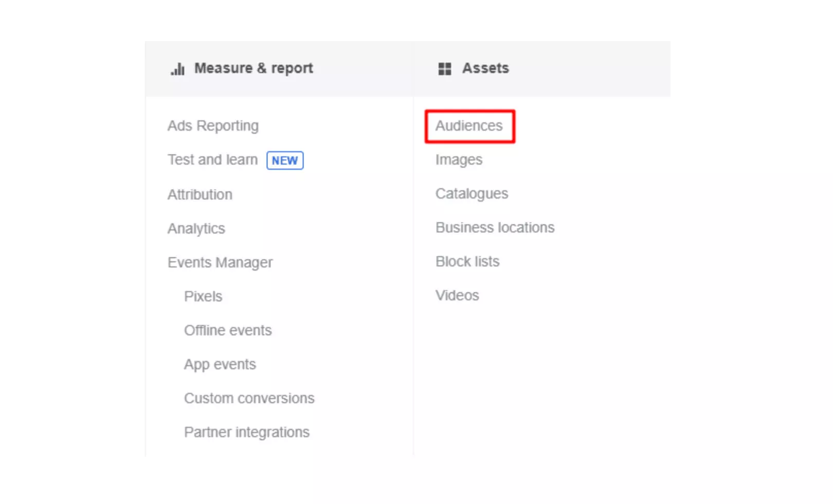The width and height of the screenshot is (833, 504).
Task: Click the Measure & report heading
Action: pos(253,68)
